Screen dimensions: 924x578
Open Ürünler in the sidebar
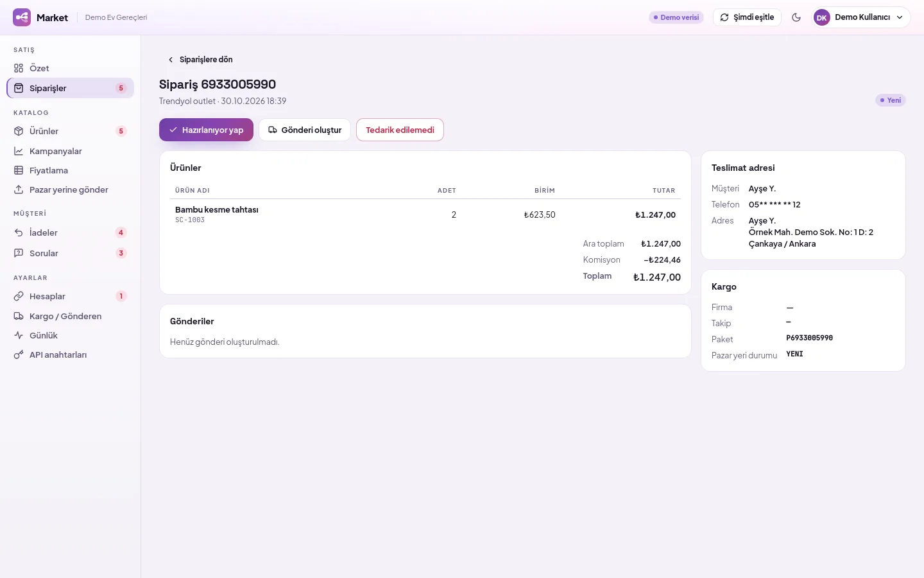coord(71,131)
